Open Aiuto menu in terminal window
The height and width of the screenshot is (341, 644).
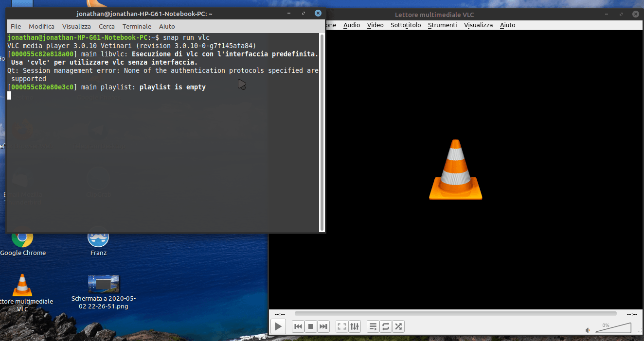pyautogui.click(x=167, y=26)
